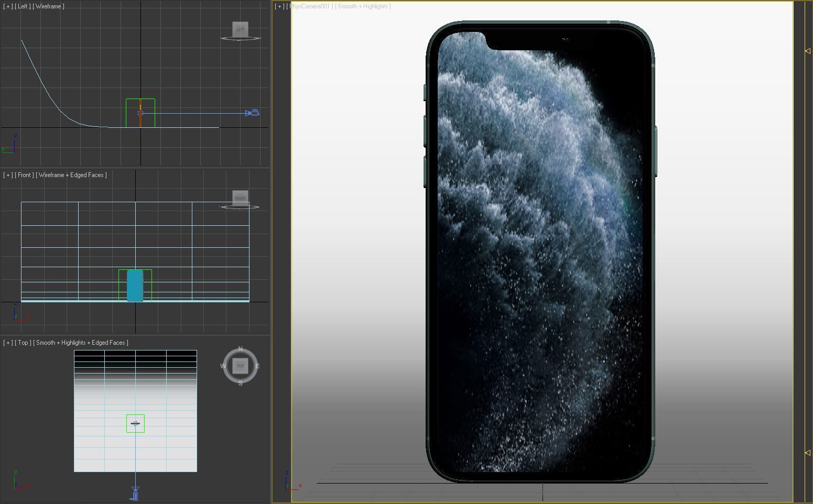
Task: Click the axis tripod in Top viewport
Action: (x=21, y=480)
